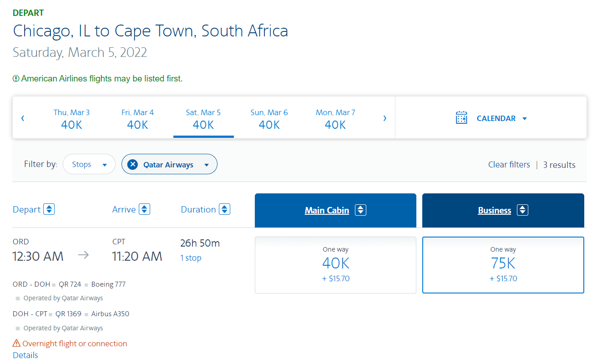Click the sort arrows beside Duration
The height and width of the screenshot is (364, 602).
click(224, 209)
